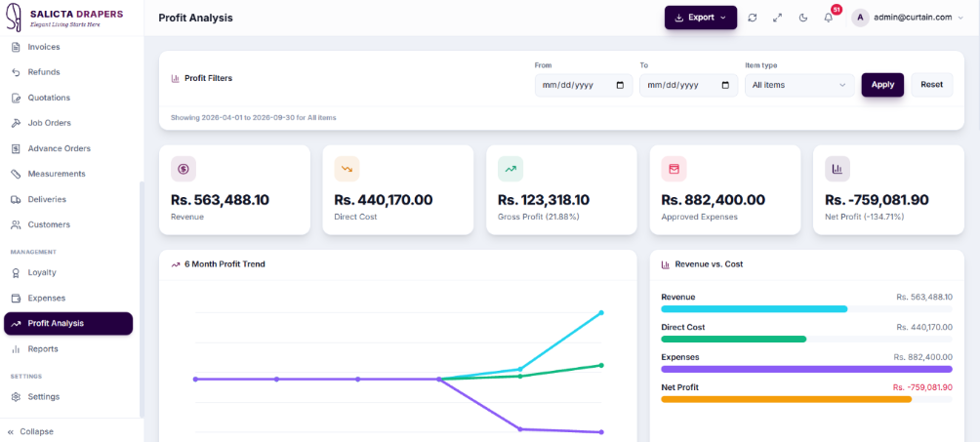Click the Approved Expenses card icon
Image resolution: width=980 pixels, height=442 pixels.
674,169
